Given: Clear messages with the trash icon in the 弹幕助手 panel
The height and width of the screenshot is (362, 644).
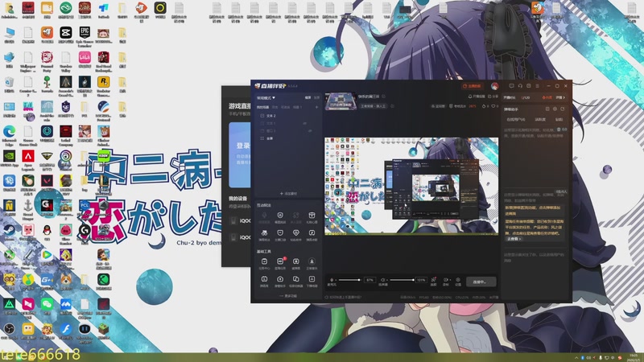Looking at the screenshot, I should coord(559,130).
